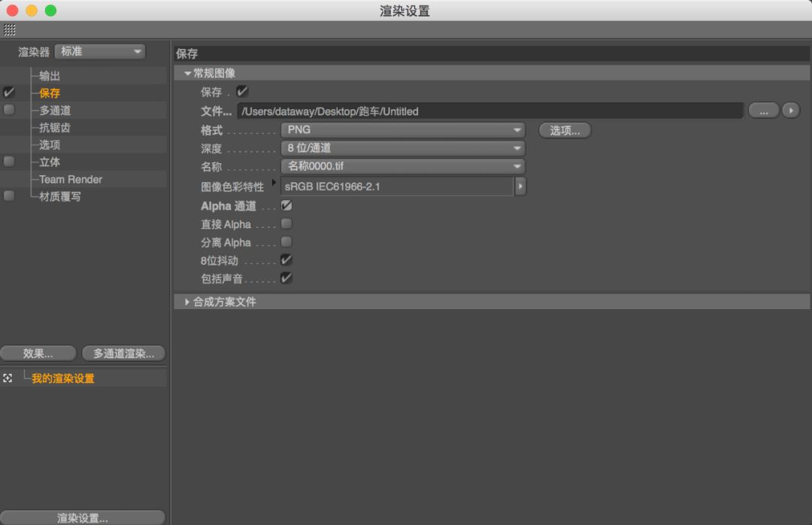Maximize the window with green button

tap(51, 11)
